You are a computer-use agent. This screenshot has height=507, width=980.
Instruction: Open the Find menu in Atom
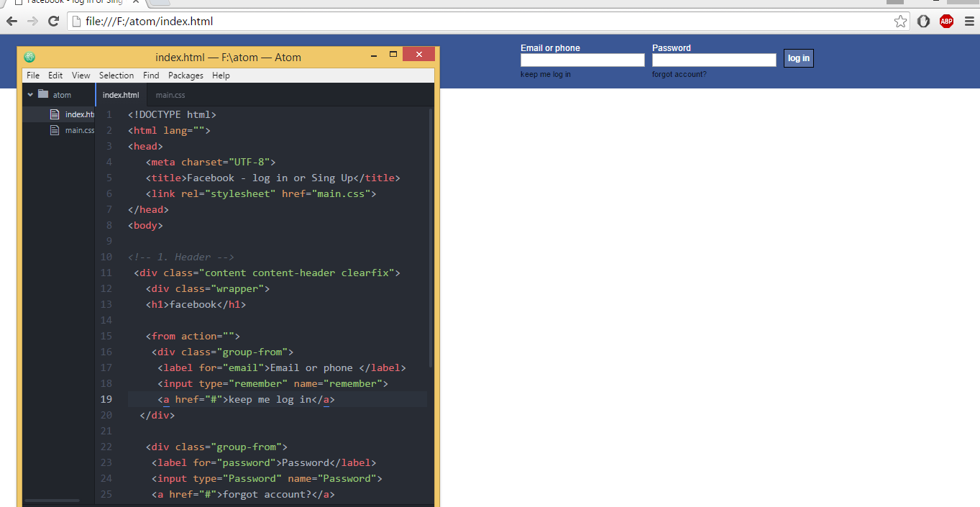click(x=151, y=76)
